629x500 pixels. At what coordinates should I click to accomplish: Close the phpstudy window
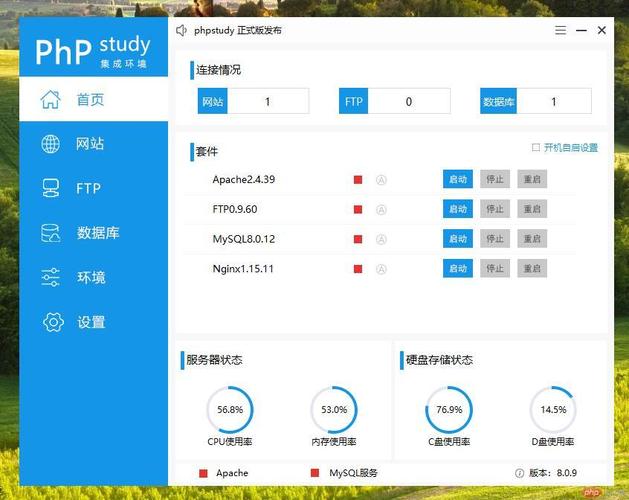(602, 30)
